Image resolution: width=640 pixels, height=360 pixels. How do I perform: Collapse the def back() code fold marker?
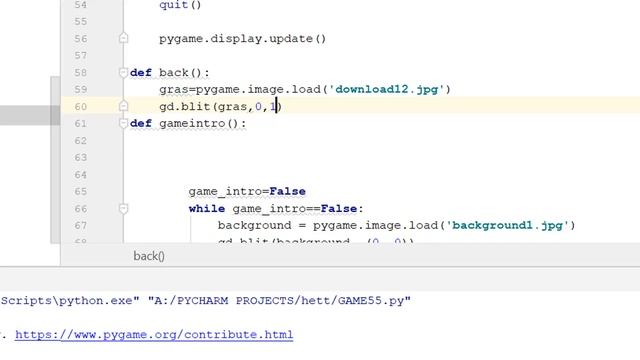pyautogui.click(x=123, y=73)
